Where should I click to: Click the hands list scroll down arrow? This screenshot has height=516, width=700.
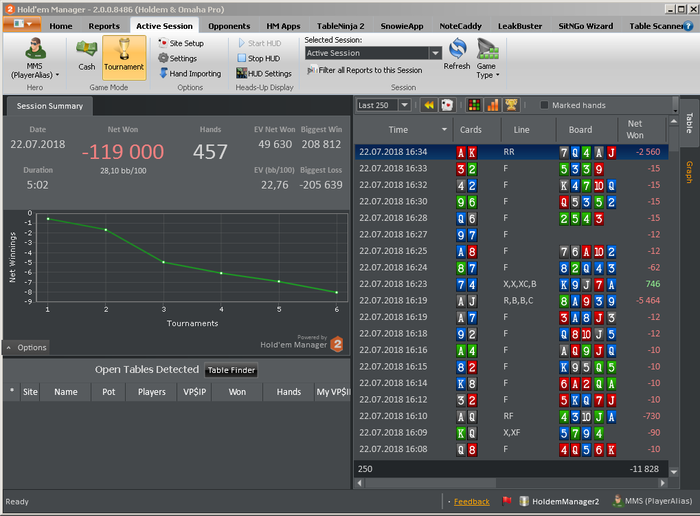pos(674,471)
